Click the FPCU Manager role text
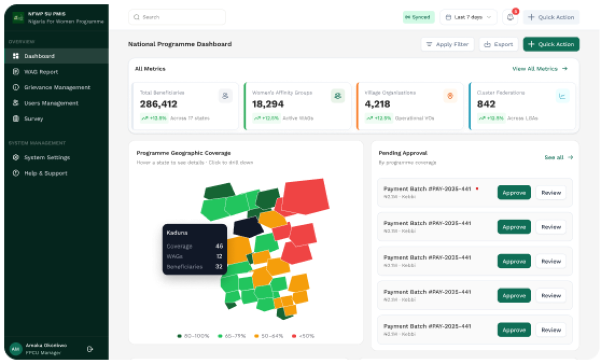The width and height of the screenshot is (601, 364). pyautogui.click(x=43, y=353)
